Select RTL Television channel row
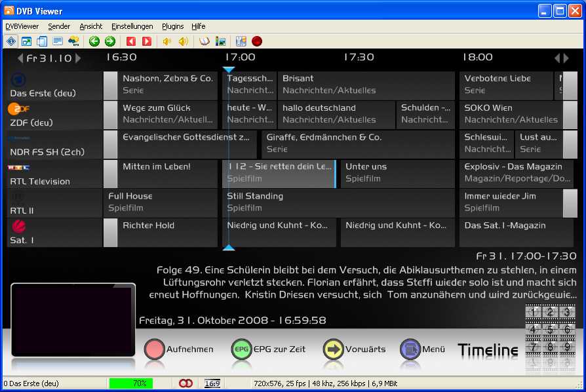The width and height of the screenshot is (586, 392). point(54,174)
